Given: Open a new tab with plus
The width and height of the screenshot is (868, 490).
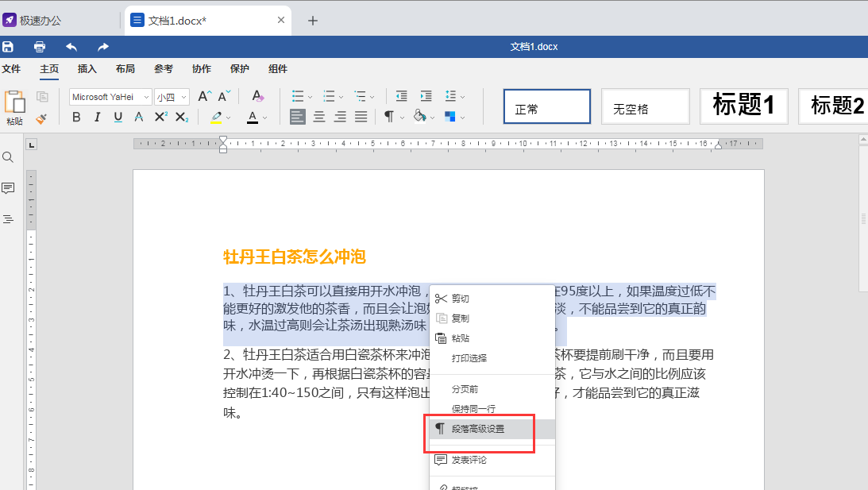Looking at the screenshot, I should click(x=313, y=21).
